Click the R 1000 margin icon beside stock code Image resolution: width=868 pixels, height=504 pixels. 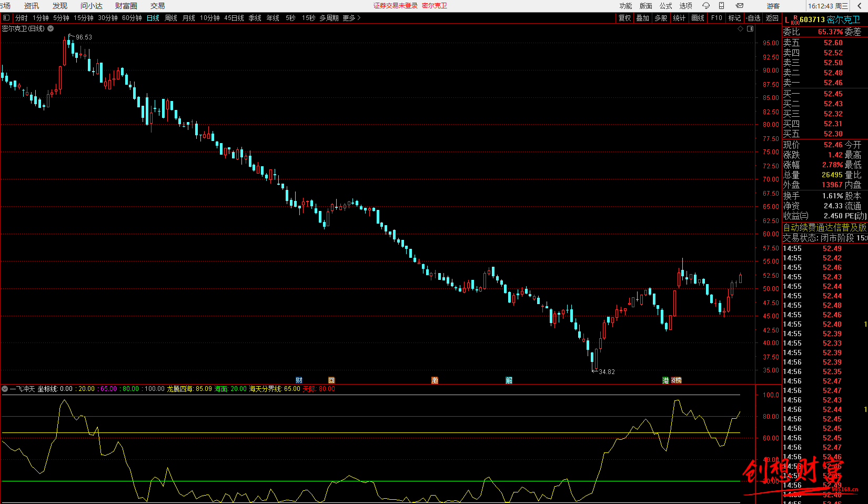[x=795, y=21]
